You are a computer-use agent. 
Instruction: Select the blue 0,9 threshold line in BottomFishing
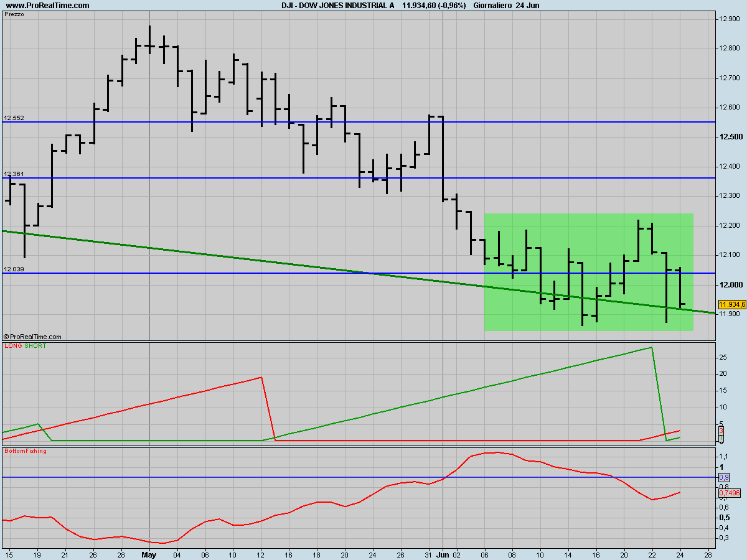tap(358, 477)
